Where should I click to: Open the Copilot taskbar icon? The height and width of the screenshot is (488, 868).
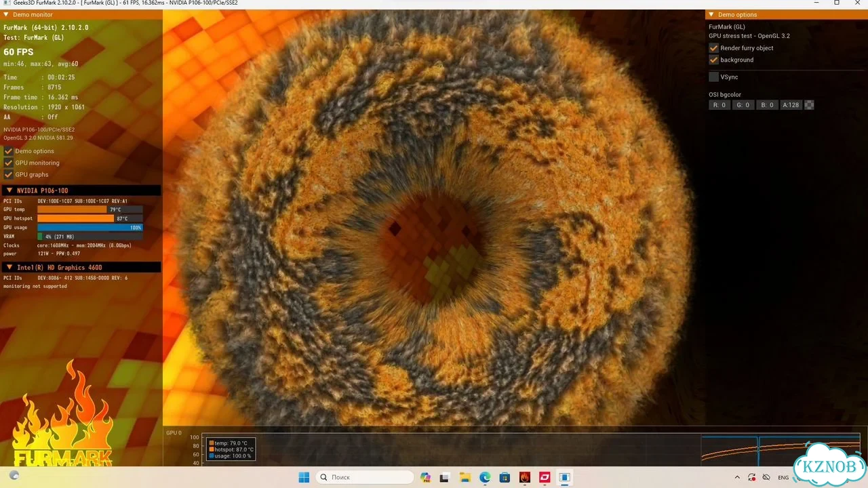point(425,477)
